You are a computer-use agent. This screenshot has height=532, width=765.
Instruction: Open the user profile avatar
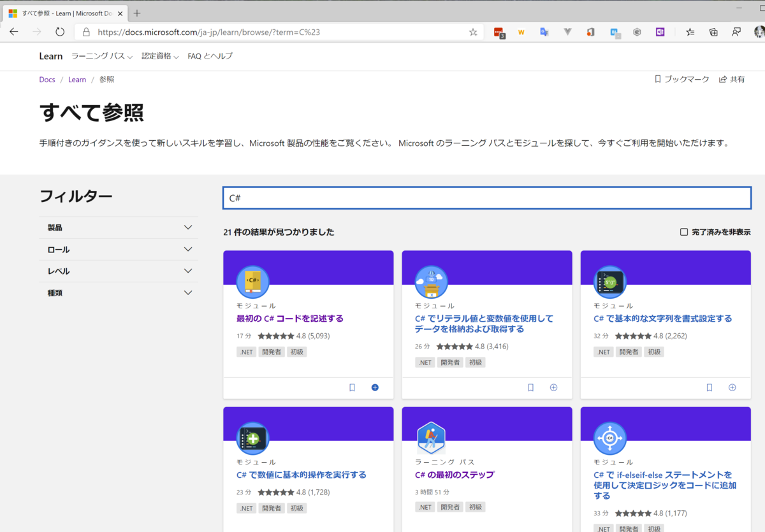click(759, 32)
